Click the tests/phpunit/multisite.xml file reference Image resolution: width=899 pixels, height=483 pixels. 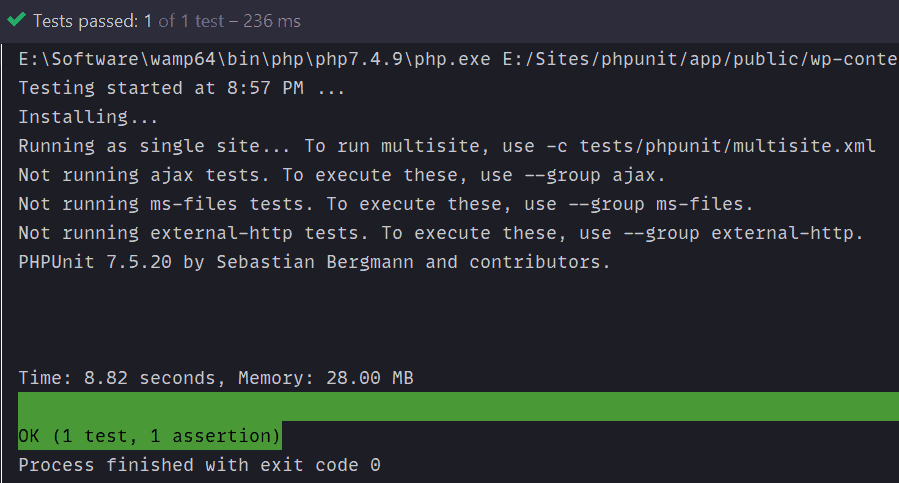coord(727,146)
